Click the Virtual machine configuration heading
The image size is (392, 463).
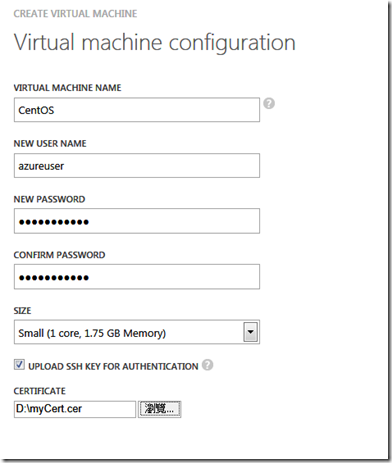[x=155, y=43]
